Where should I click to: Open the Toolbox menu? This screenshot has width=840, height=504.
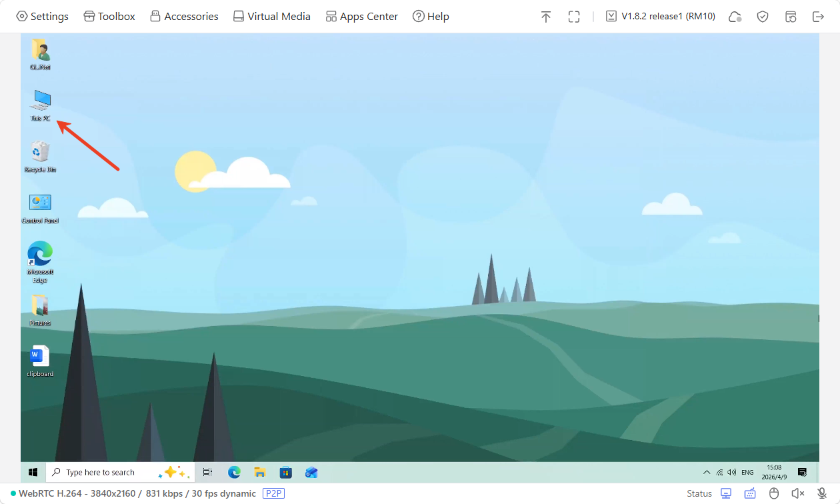click(x=109, y=17)
